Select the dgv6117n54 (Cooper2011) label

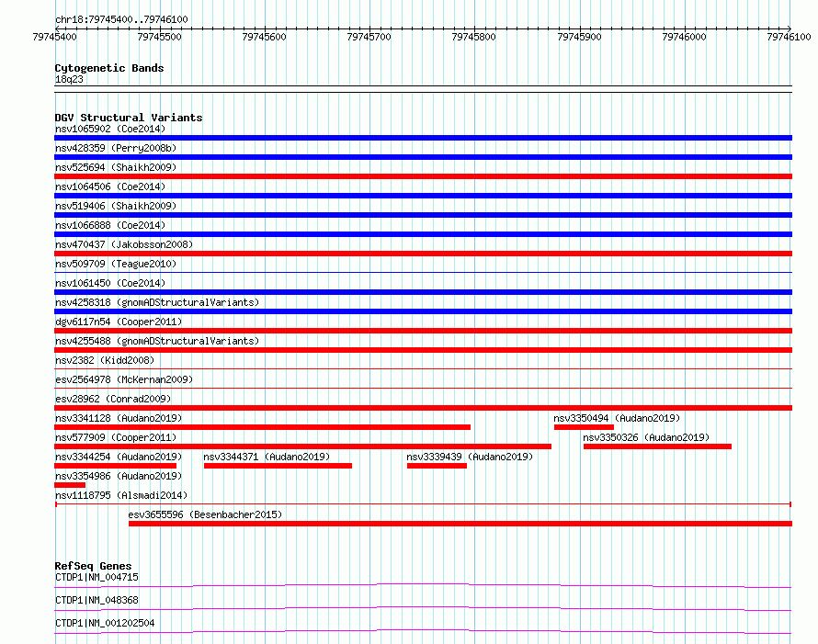(x=119, y=322)
